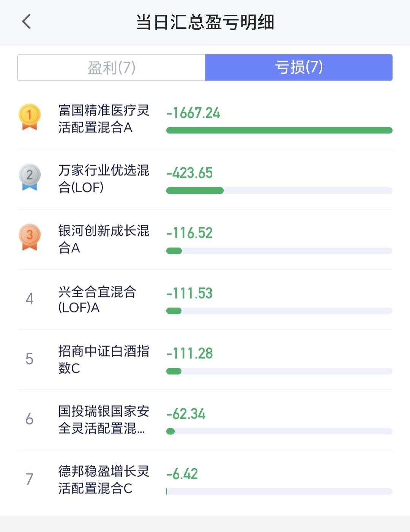This screenshot has width=410, height=532.
Task: Click the 当日汇总盈亏明细 page title
Action: point(205,22)
